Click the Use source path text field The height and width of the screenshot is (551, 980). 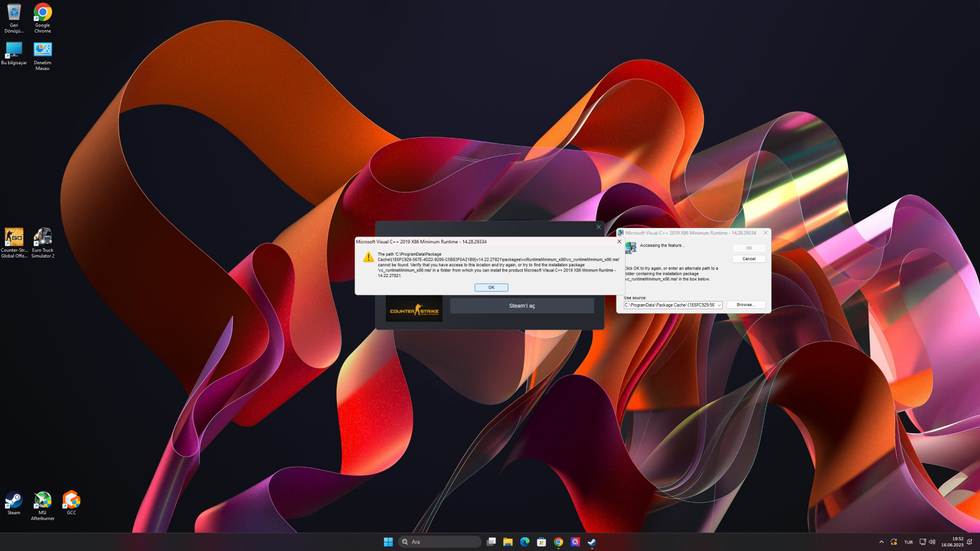pyautogui.click(x=669, y=305)
